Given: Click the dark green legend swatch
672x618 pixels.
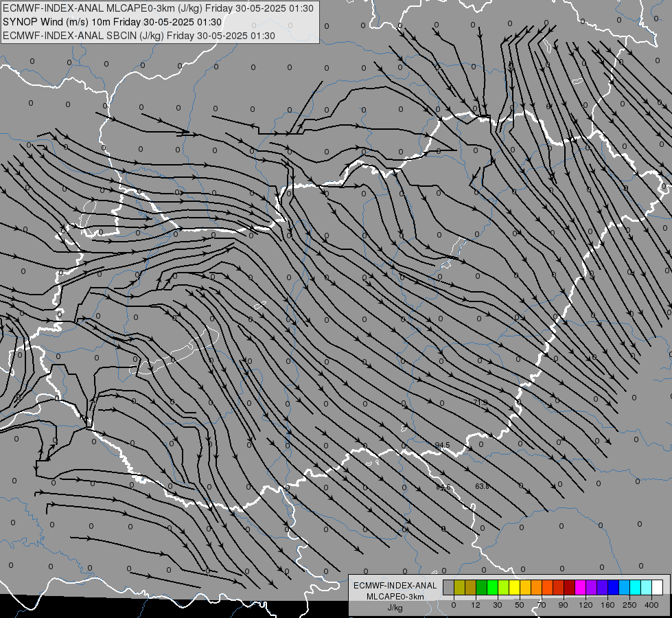Looking at the screenshot, I should coord(482,587).
